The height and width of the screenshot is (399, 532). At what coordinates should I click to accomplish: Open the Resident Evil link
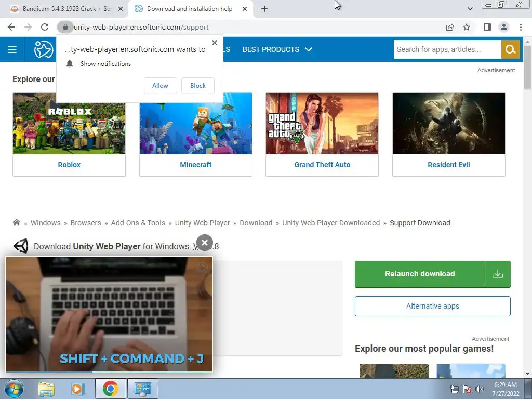tap(449, 165)
